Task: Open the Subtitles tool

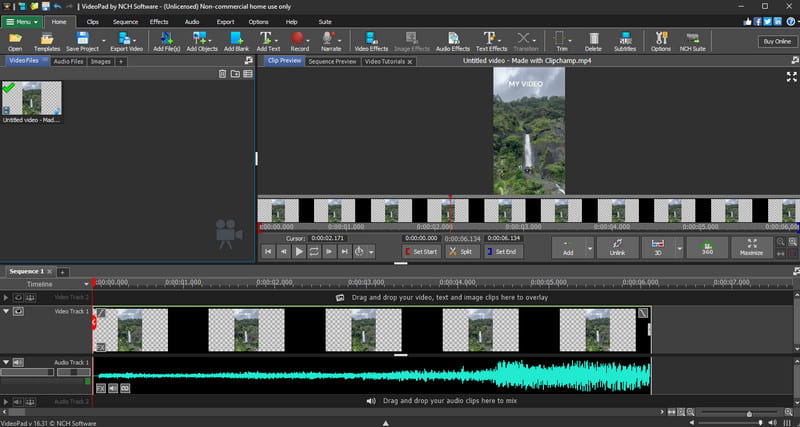Action: (625, 42)
